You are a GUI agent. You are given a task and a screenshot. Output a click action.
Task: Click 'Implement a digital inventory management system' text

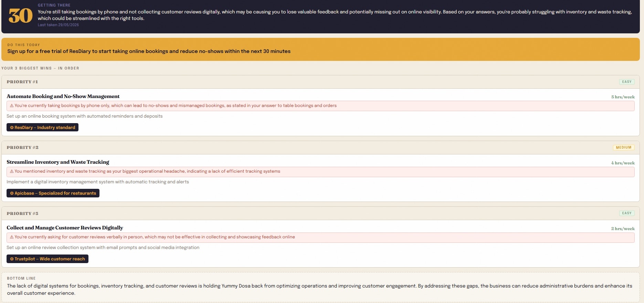98,182
